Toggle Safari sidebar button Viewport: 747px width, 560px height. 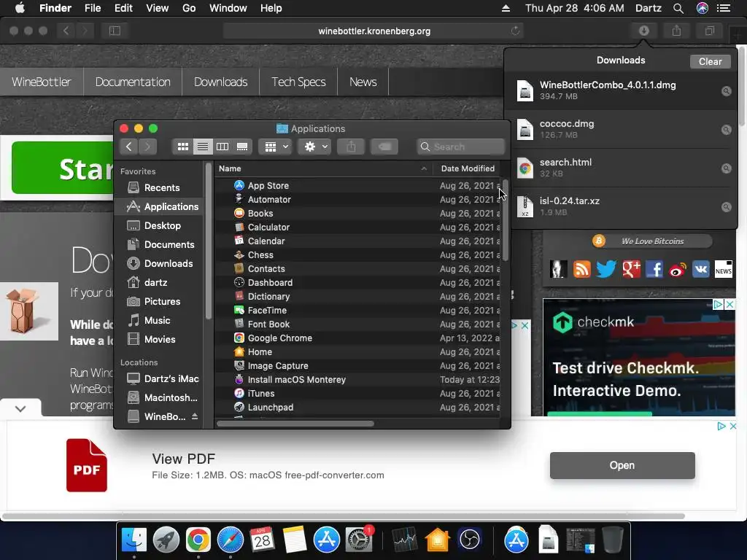click(115, 31)
